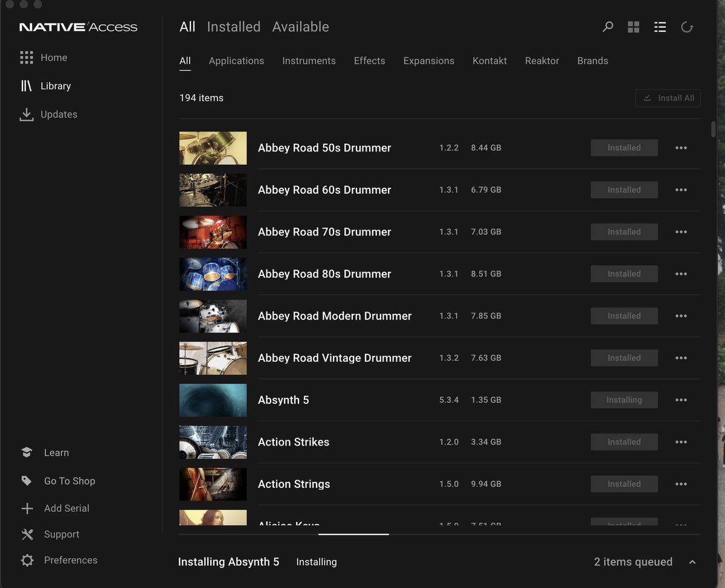Click the Native Access logo
725x588 pixels.
pos(78,27)
